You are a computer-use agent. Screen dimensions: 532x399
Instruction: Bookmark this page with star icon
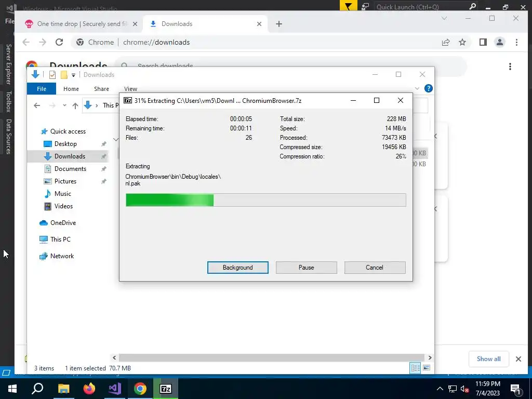coord(462,42)
